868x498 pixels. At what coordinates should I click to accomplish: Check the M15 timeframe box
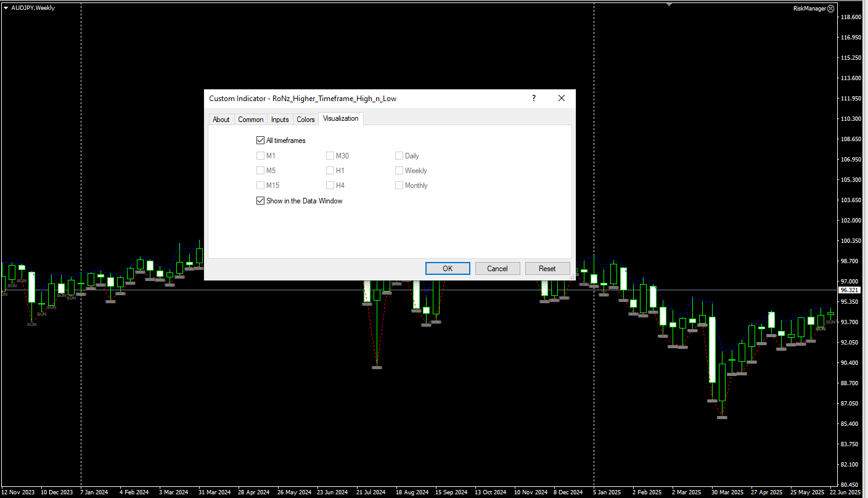[x=260, y=185]
